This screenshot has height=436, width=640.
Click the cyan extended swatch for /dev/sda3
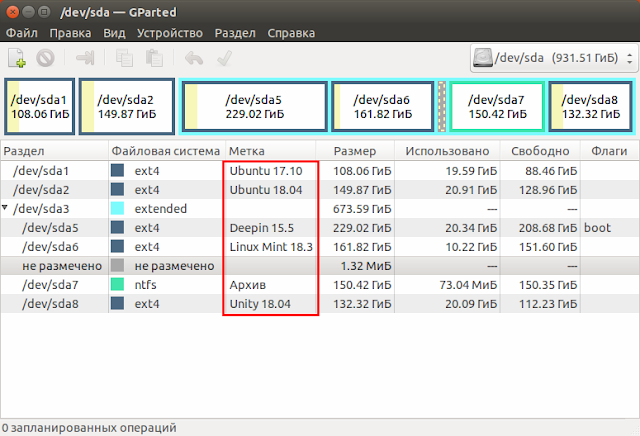[117, 209]
